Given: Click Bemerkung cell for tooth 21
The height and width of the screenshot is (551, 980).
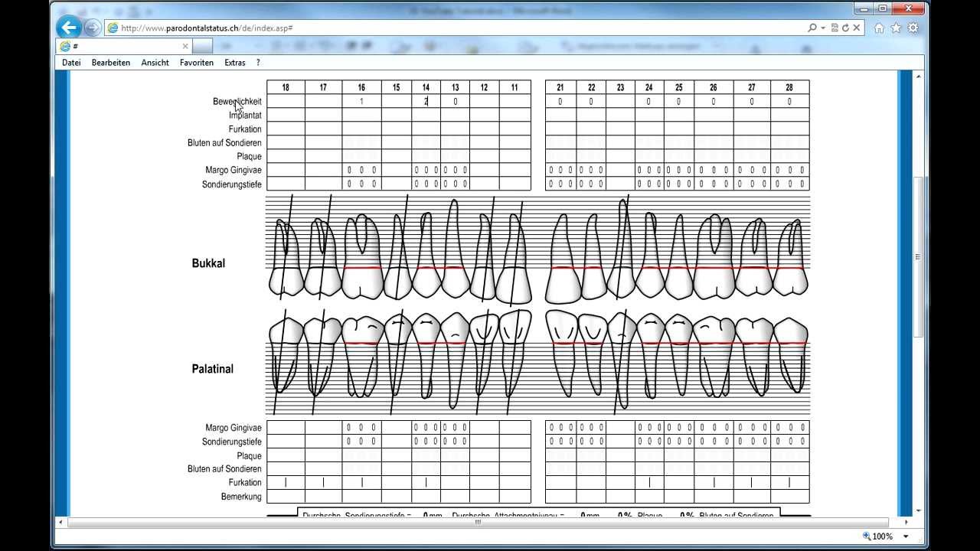Looking at the screenshot, I should [x=560, y=497].
